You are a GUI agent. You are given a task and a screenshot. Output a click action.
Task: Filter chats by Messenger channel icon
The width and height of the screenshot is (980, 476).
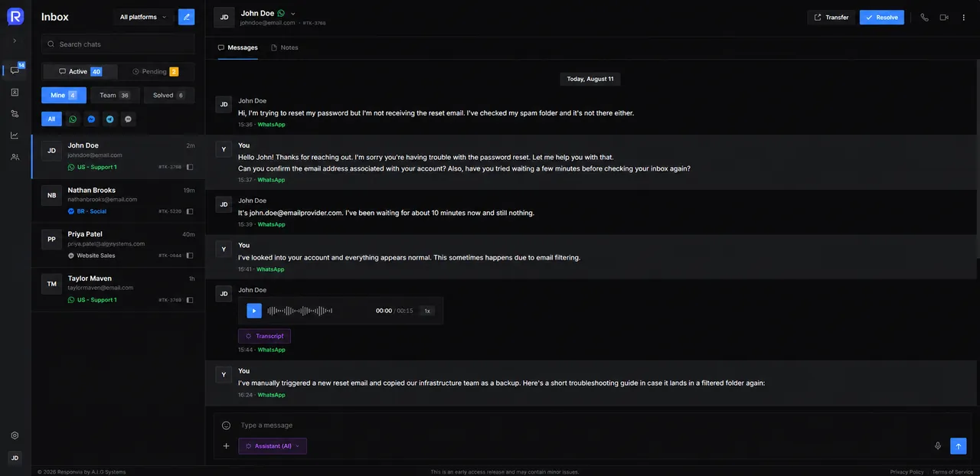(x=91, y=119)
